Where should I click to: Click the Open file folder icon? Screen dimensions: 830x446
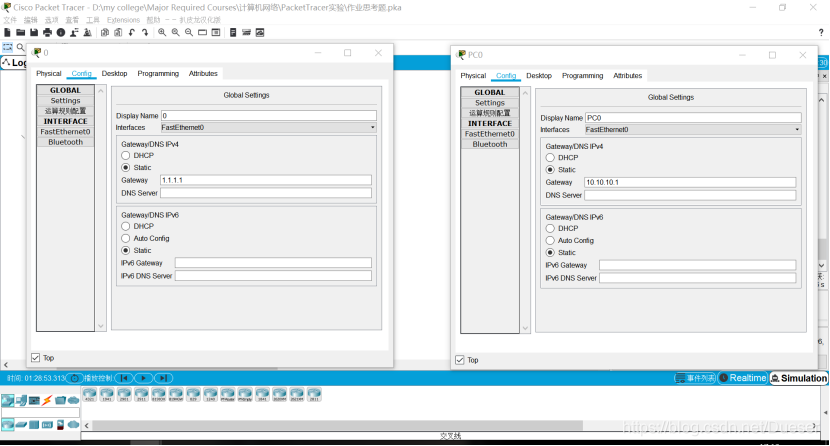(x=21, y=32)
